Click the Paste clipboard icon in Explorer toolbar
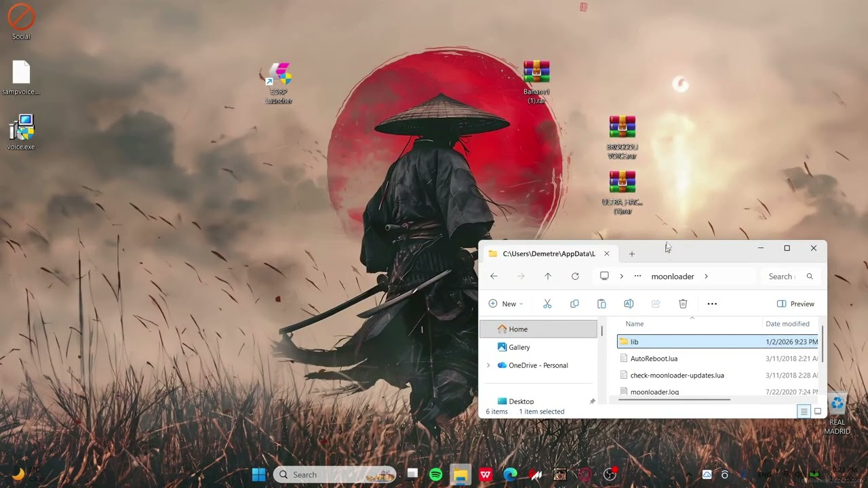The width and height of the screenshot is (868, 488). pos(601,304)
